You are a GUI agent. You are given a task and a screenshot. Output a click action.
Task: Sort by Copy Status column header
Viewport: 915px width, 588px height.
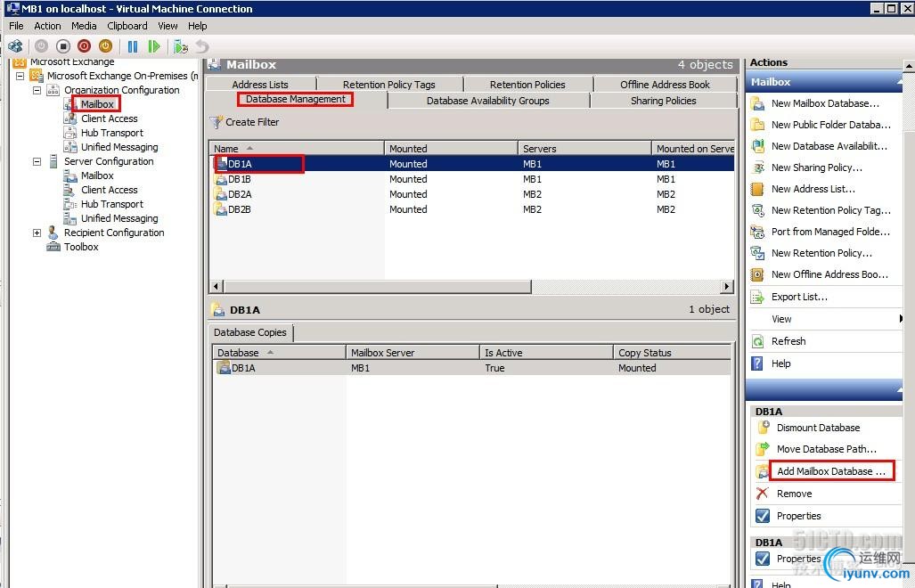(x=672, y=353)
